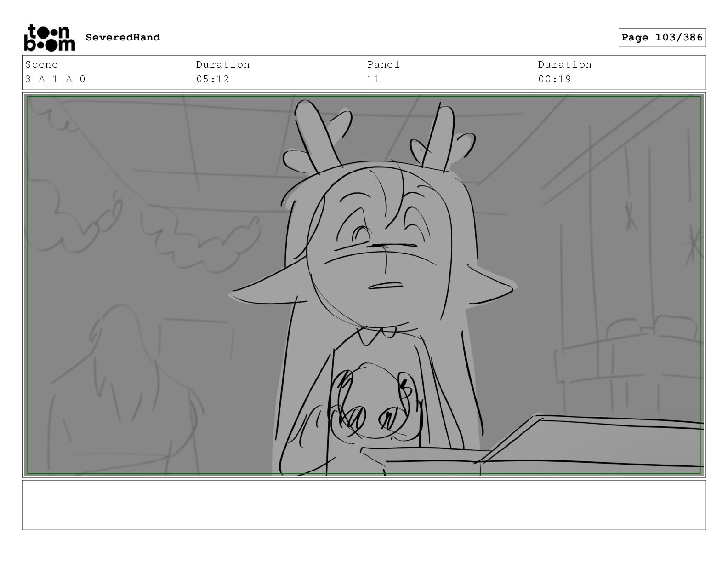Viewport: 728px width, 563px height.
Task: Select the Panel label text
Action: click(383, 64)
